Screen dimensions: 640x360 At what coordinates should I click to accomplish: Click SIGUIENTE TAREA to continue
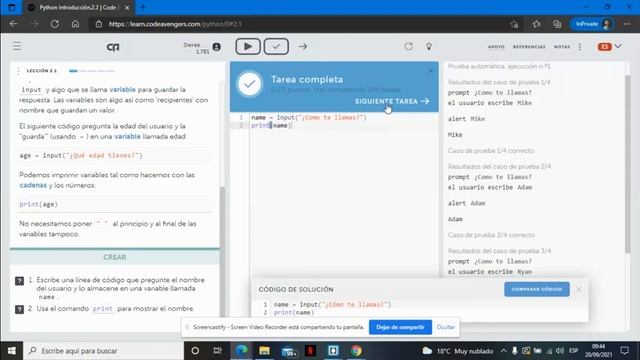click(392, 101)
